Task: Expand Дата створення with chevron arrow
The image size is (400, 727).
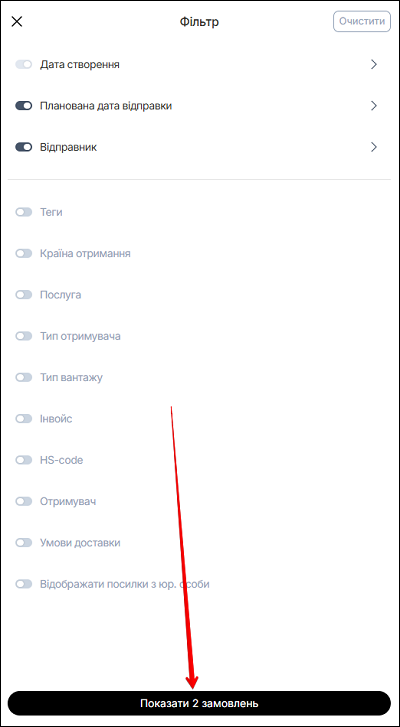Action: pyautogui.click(x=374, y=64)
